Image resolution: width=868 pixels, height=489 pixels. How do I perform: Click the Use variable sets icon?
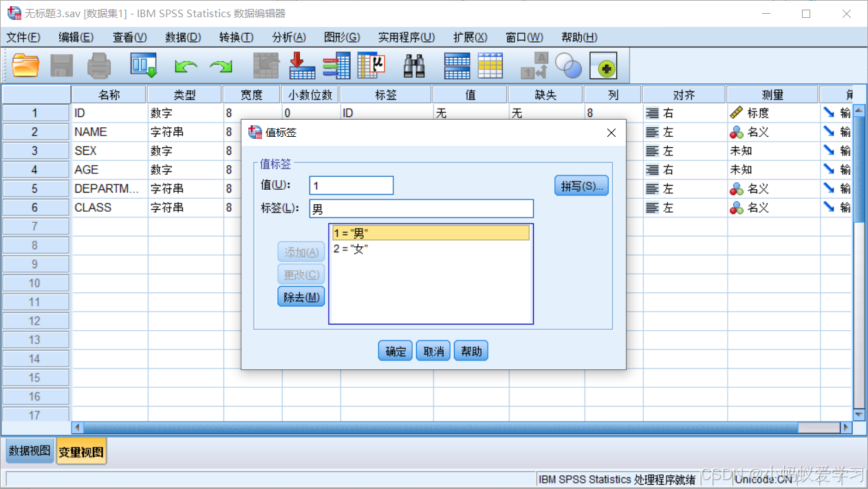[x=568, y=66]
